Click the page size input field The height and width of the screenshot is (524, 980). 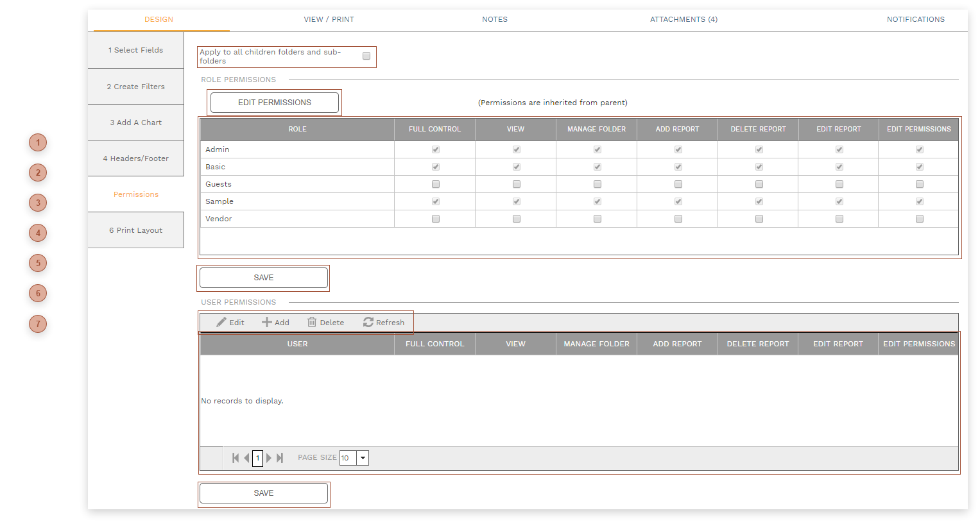click(348, 458)
